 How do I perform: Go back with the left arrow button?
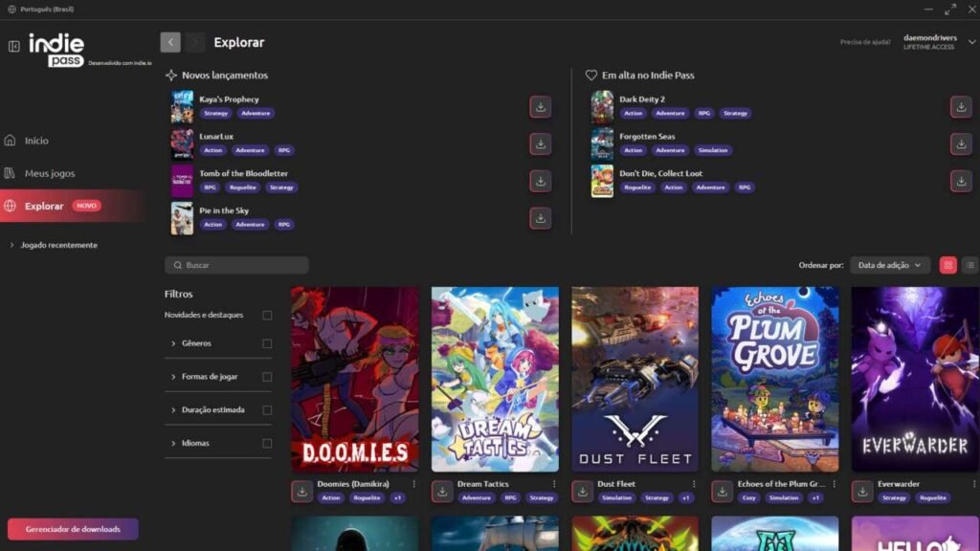pyautogui.click(x=170, y=42)
